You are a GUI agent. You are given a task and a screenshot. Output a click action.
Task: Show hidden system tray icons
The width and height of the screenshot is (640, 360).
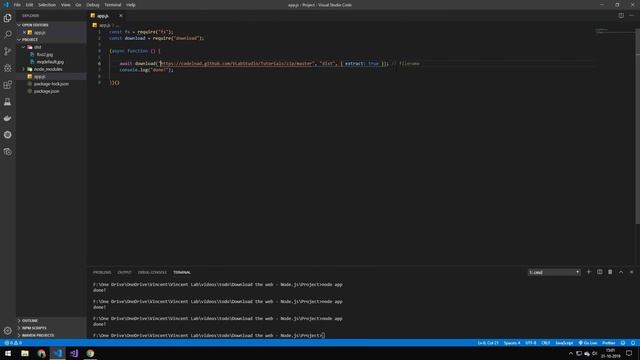(571, 353)
